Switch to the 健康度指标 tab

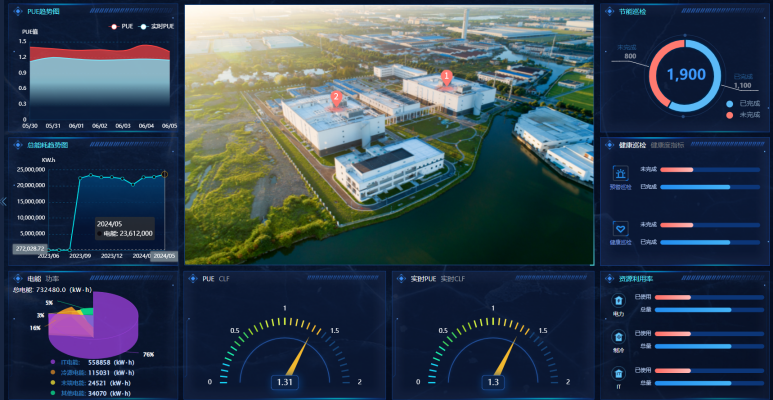click(666, 145)
